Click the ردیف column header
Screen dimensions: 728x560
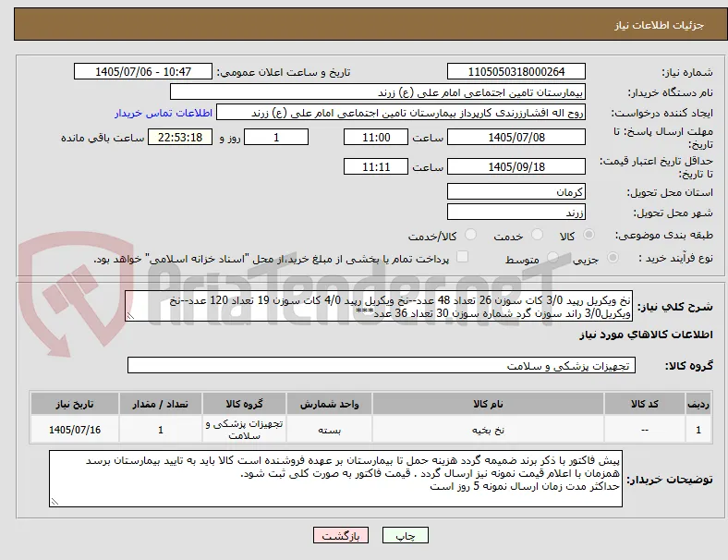pos(698,404)
